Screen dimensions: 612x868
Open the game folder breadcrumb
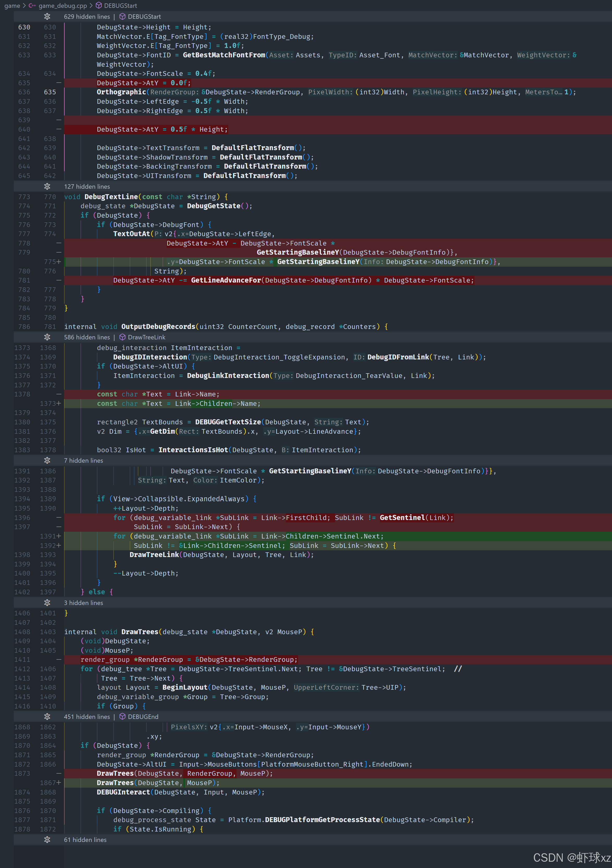[12, 6]
